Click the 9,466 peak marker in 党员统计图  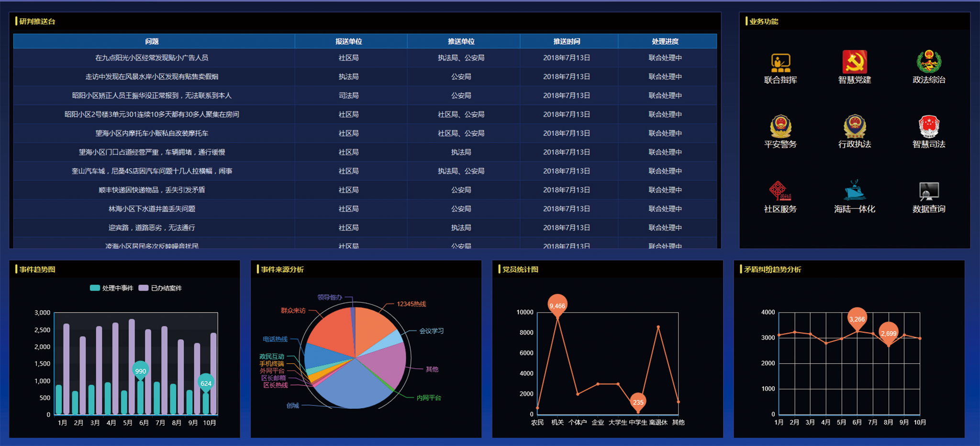click(x=557, y=305)
